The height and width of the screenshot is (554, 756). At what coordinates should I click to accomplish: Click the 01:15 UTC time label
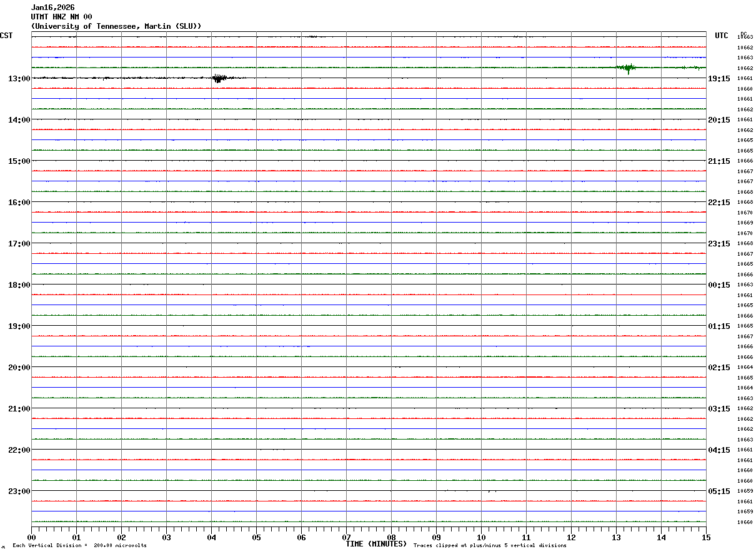click(719, 326)
